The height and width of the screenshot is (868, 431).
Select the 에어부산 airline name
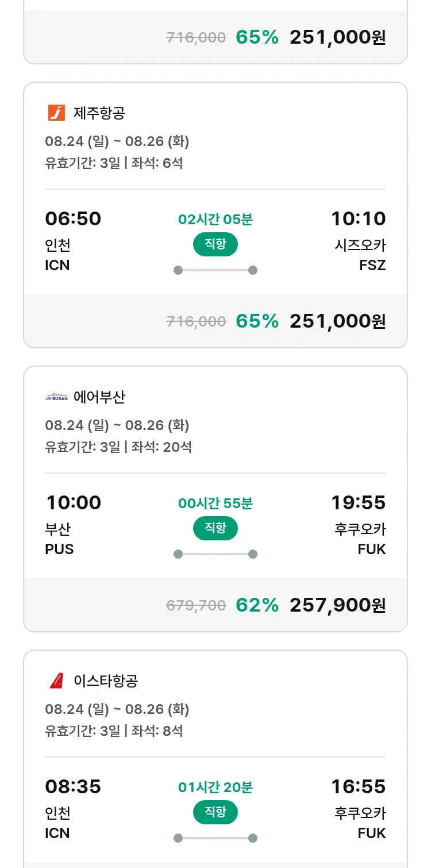99,397
